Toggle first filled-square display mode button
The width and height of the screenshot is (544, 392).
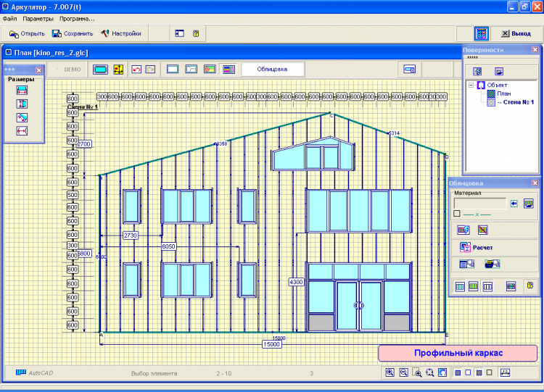click(458, 372)
